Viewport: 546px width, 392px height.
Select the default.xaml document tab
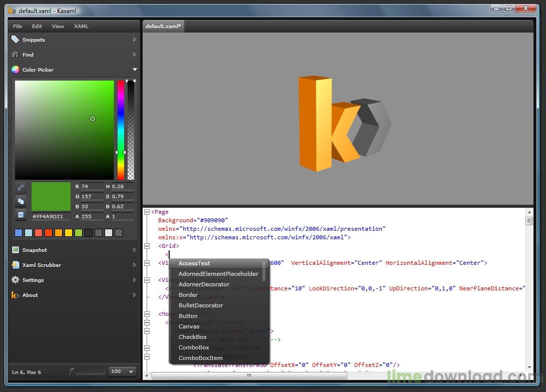[x=163, y=26]
